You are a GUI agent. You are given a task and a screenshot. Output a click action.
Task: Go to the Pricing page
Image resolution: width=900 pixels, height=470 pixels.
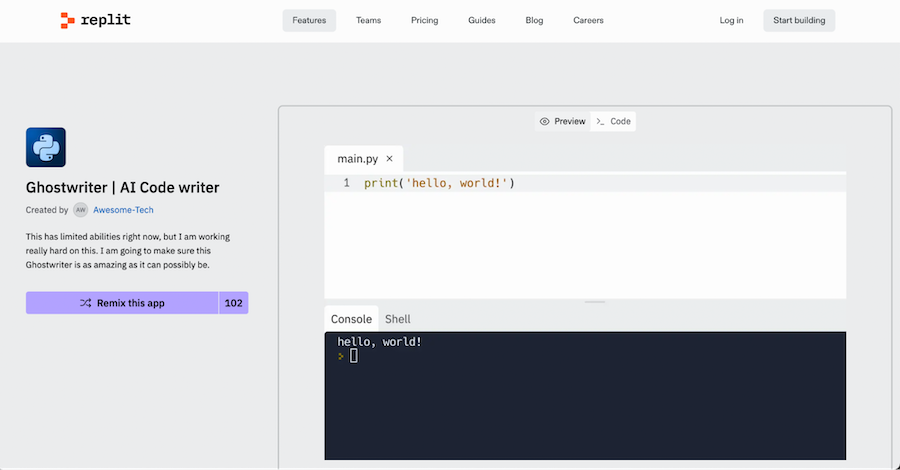point(425,21)
